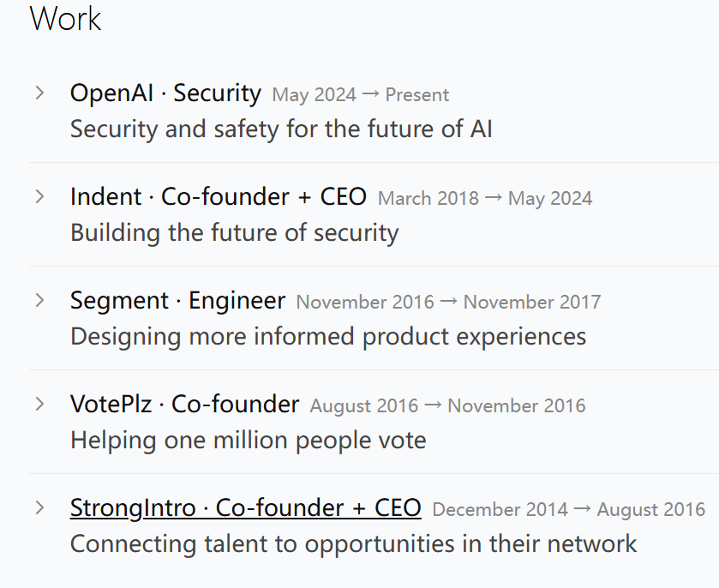Viewport: 719px width, 588px height.
Task: Click 'Helping one million people vote' text
Action: pos(248,440)
